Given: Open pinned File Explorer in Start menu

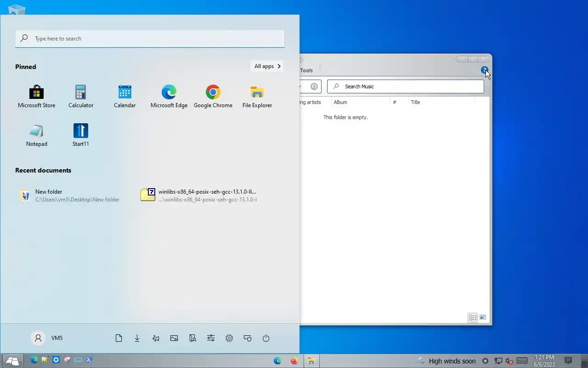Looking at the screenshot, I should (x=257, y=97).
